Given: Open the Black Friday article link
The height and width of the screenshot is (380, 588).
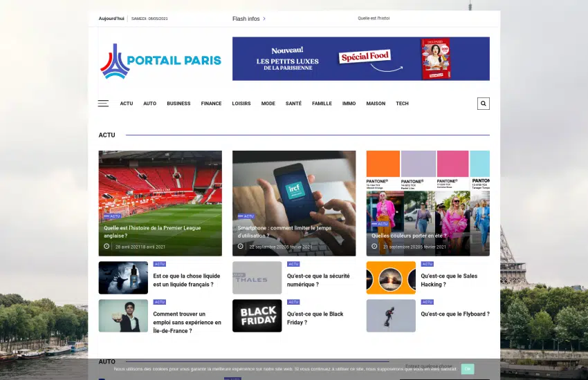Looking at the screenshot, I should click(315, 319).
